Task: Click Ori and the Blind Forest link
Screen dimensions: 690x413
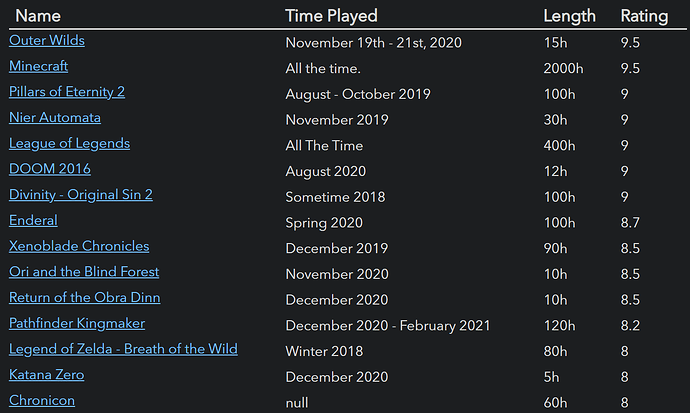Action: click(84, 272)
